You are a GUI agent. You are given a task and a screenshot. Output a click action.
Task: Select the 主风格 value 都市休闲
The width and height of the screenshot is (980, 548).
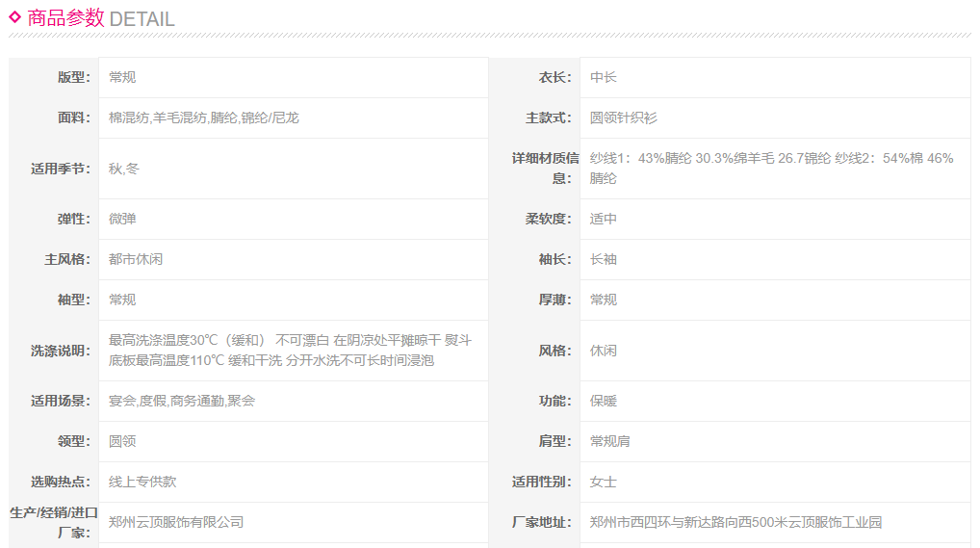pos(136,259)
